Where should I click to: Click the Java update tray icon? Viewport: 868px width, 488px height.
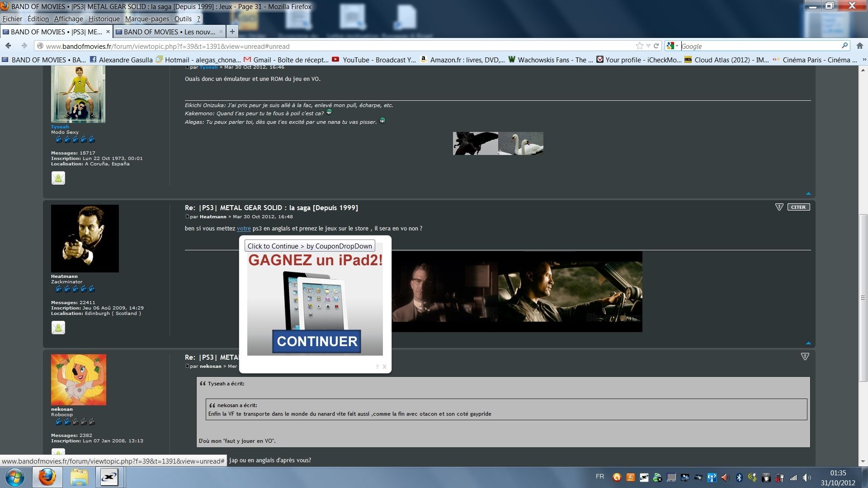tap(630, 478)
